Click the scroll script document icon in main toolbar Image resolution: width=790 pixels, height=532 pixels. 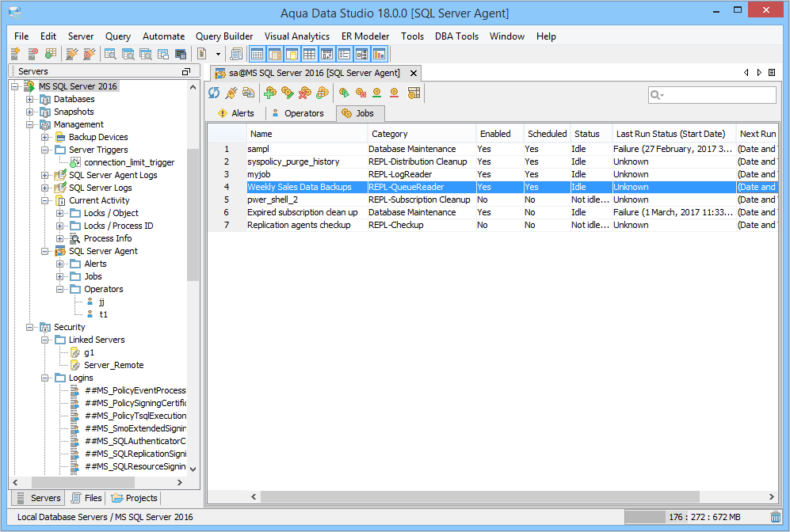click(x=236, y=54)
